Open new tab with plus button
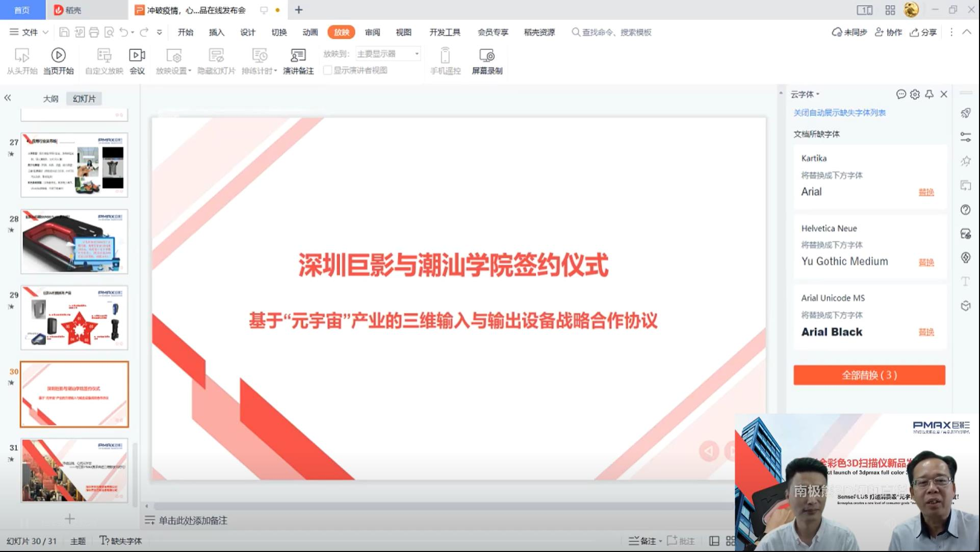Screen dimensions: 980x552 (x=299, y=10)
